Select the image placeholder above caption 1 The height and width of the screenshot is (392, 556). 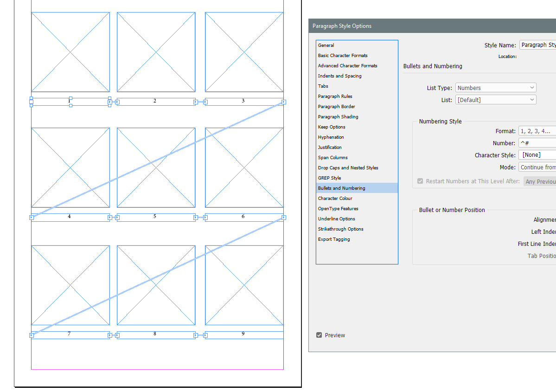(70, 52)
